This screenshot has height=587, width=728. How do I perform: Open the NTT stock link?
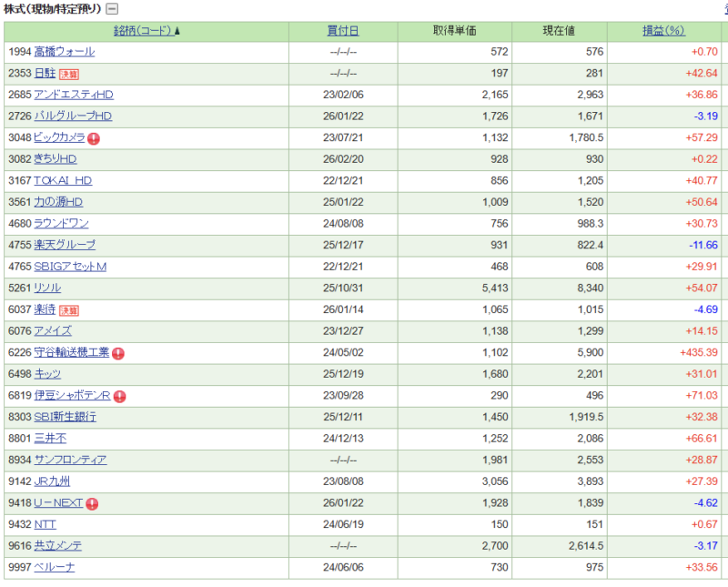(x=45, y=524)
